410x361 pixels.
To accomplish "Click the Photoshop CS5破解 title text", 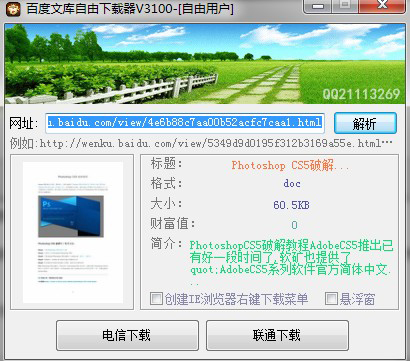I will tap(290, 165).
